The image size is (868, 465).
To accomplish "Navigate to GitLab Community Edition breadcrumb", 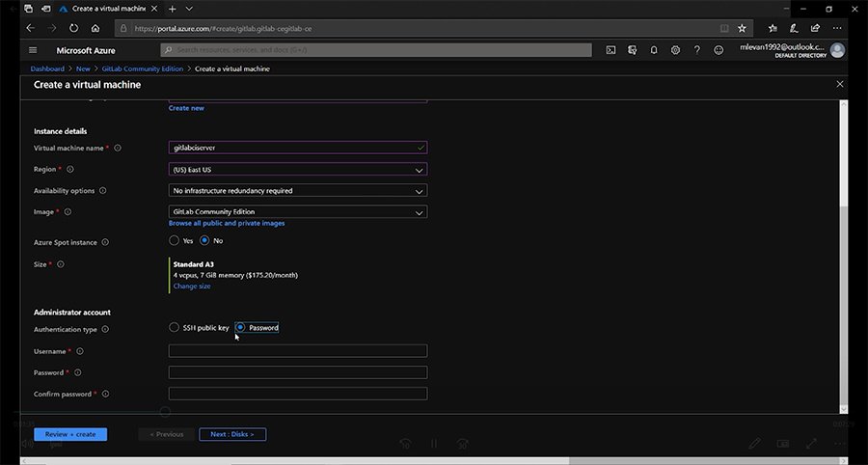I will point(144,69).
